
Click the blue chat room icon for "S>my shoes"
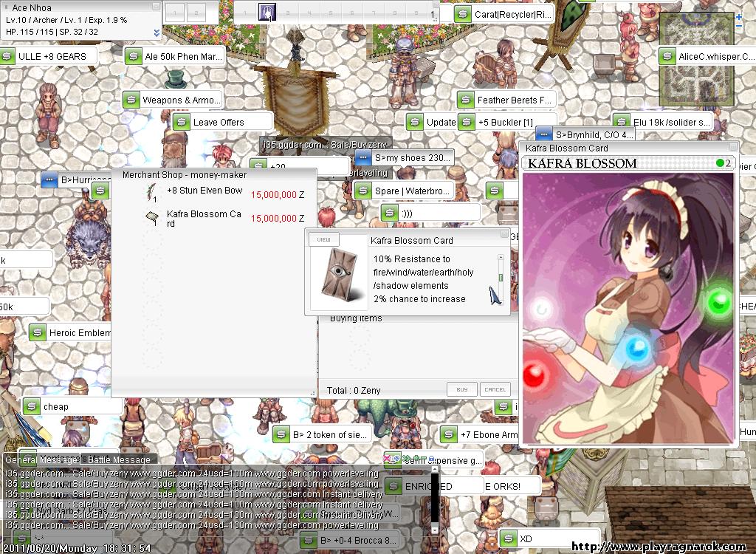362,158
